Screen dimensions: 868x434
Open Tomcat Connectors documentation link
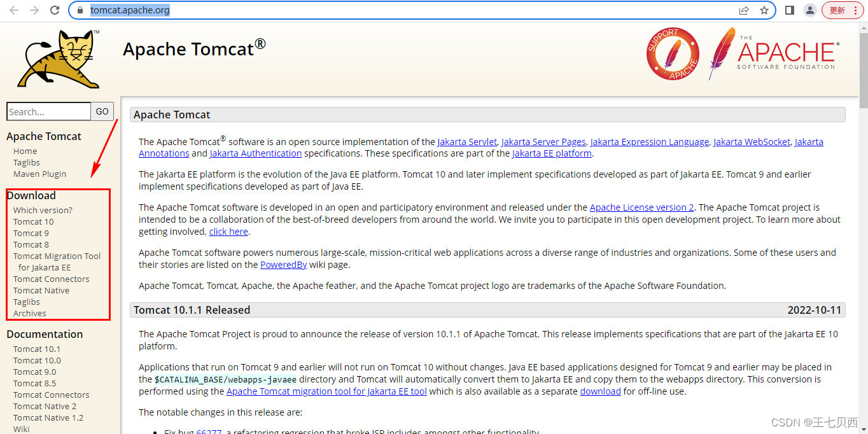click(x=52, y=395)
